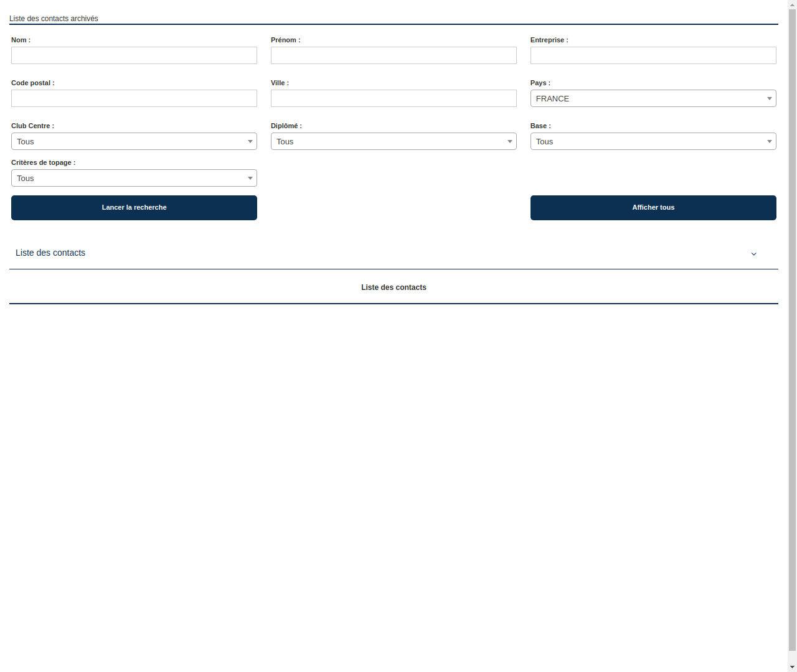Click Lancer la recherche
Screen dimensions: 797x672
click(134, 207)
